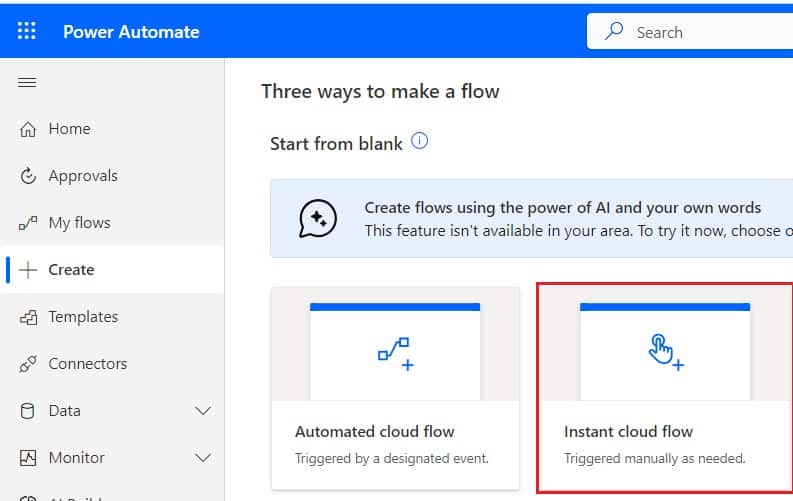Click the Data cylinder icon
793x501 pixels.
click(x=28, y=411)
